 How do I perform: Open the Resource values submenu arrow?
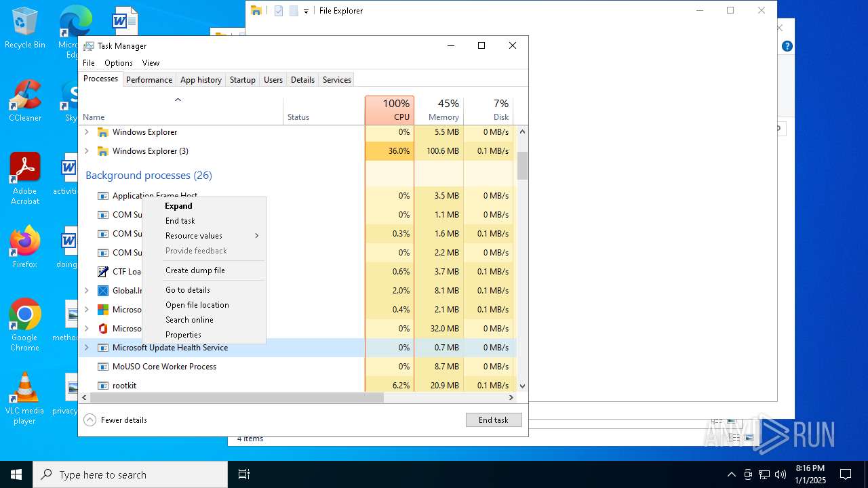tap(257, 236)
